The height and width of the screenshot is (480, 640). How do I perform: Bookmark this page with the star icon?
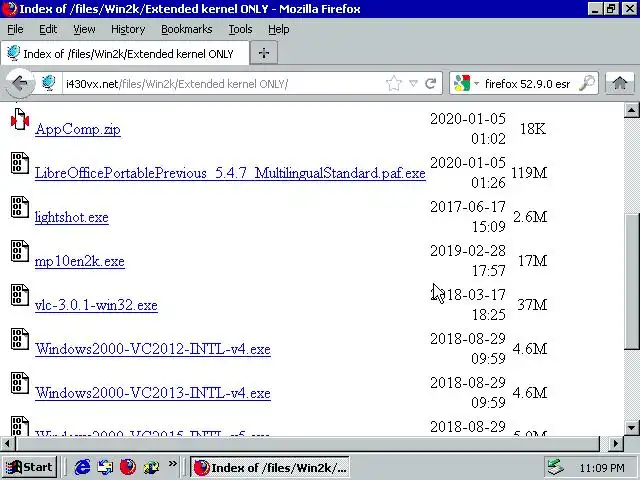[393, 84]
